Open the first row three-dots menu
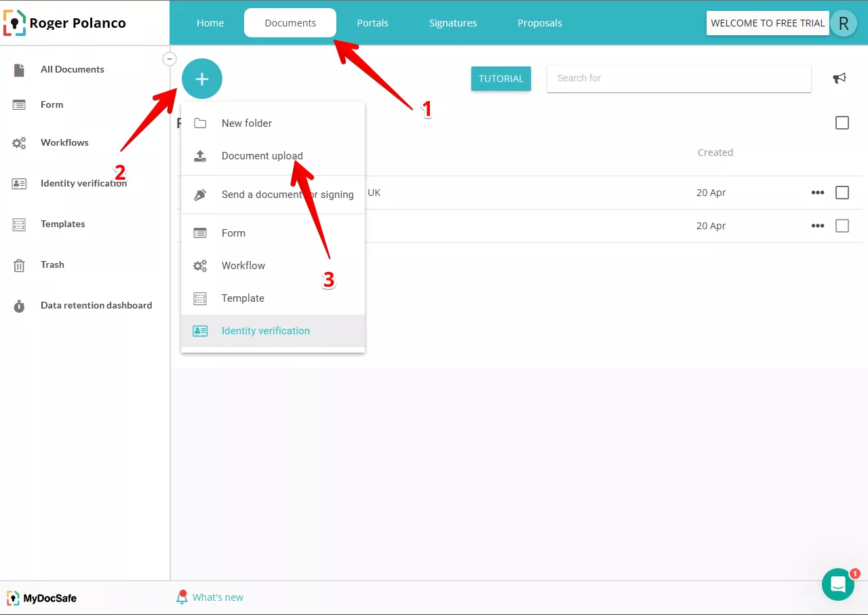This screenshot has height=615, width=868. [818, 193]
